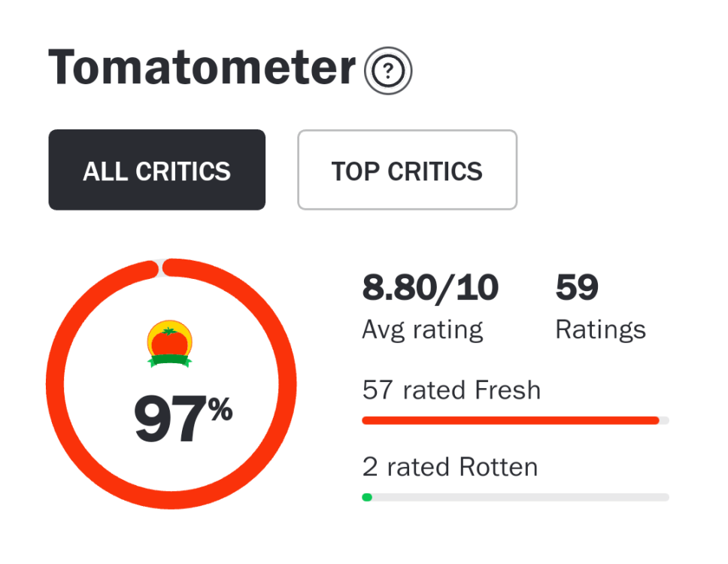Click the 57 rated Fresh text
Viewport: 728px width, 564px height.
click(451, 390)
